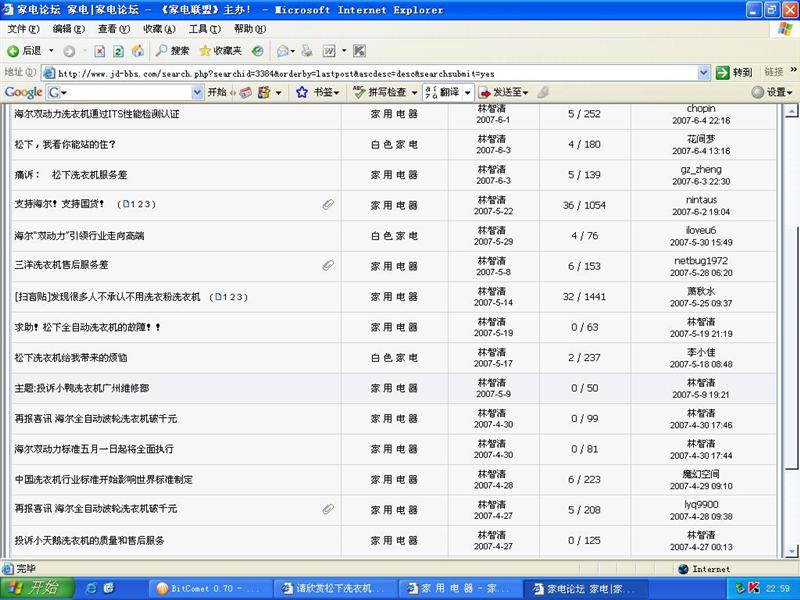Click the Refresh page icon
The height and width of the screenshot is (600, 800).
tap(118, 51)
